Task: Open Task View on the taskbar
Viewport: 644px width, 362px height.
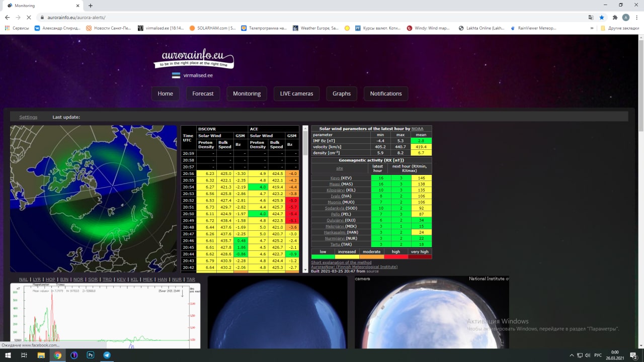Action: [x=24, y=355]
